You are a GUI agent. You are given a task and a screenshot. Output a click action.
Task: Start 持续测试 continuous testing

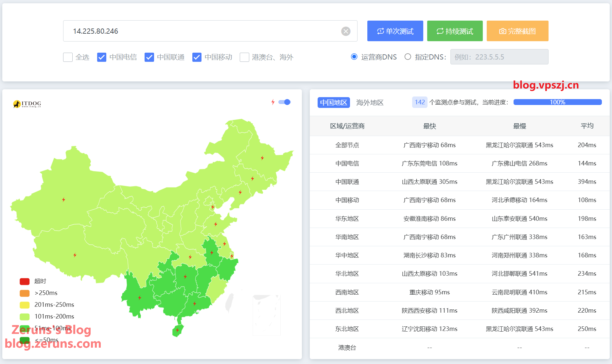[455, 31]
